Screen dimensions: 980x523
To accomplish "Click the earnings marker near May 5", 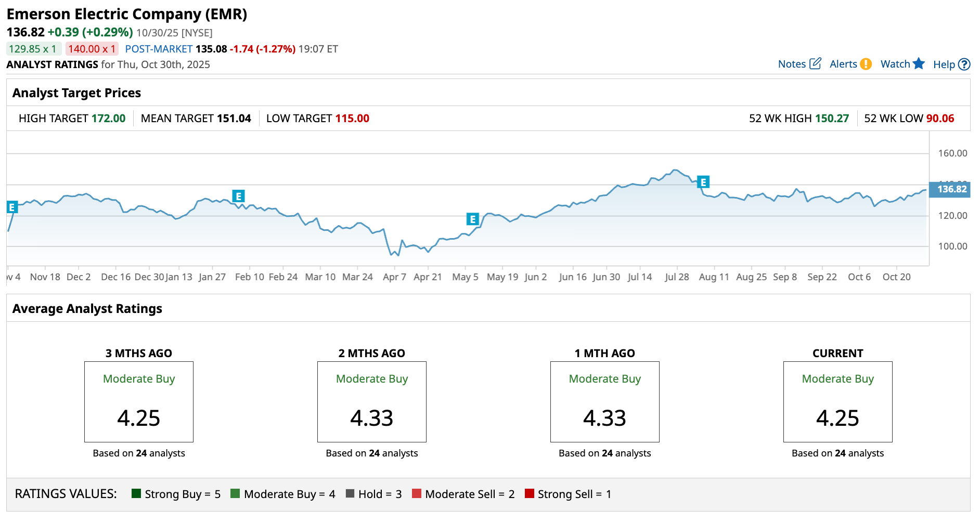I will click(x=472, y=219).
